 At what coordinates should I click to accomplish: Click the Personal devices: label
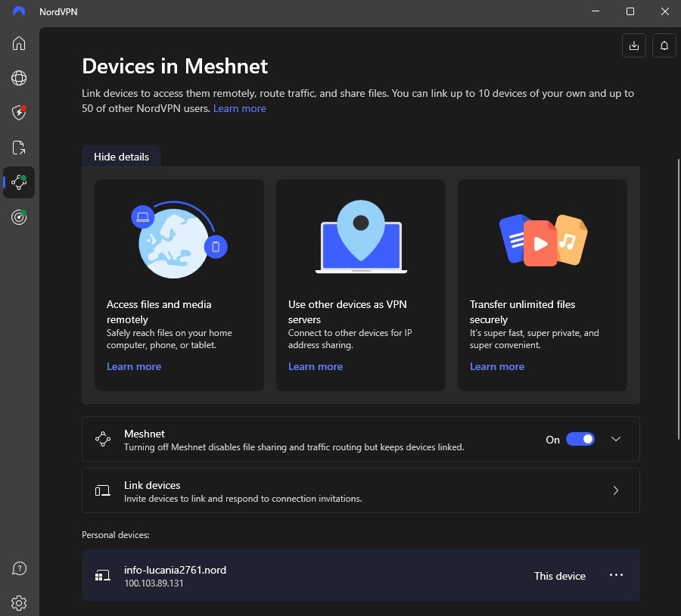point(116,535)
